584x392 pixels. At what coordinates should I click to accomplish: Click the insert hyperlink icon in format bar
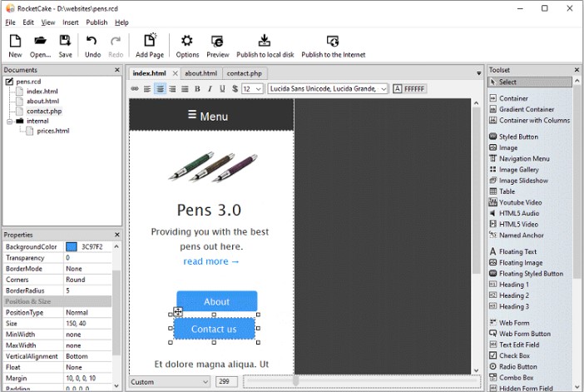135,89
